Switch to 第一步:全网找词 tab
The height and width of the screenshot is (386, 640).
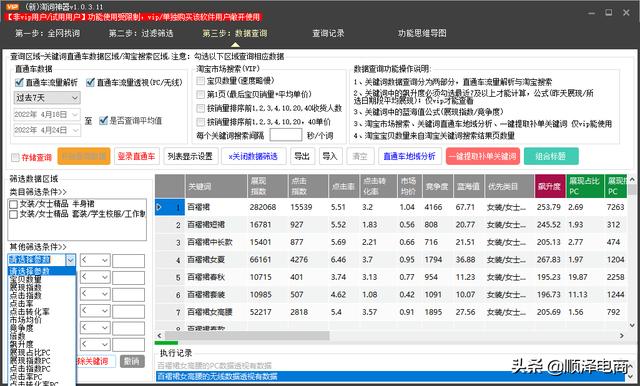pos(47,33)
